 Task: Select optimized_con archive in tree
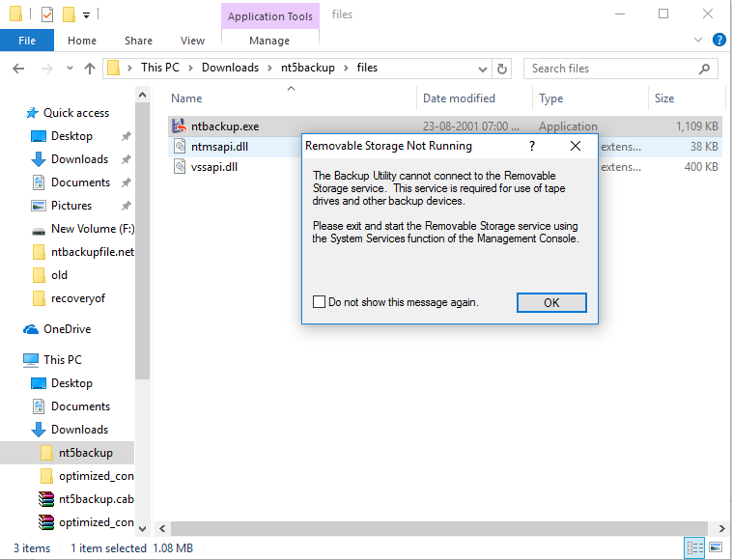(x=97, y=522)
